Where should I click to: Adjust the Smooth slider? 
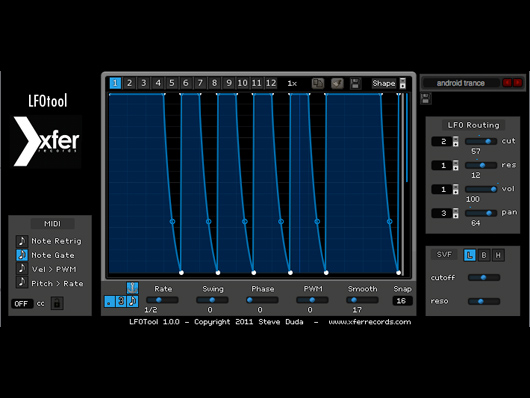pos(362,300)
